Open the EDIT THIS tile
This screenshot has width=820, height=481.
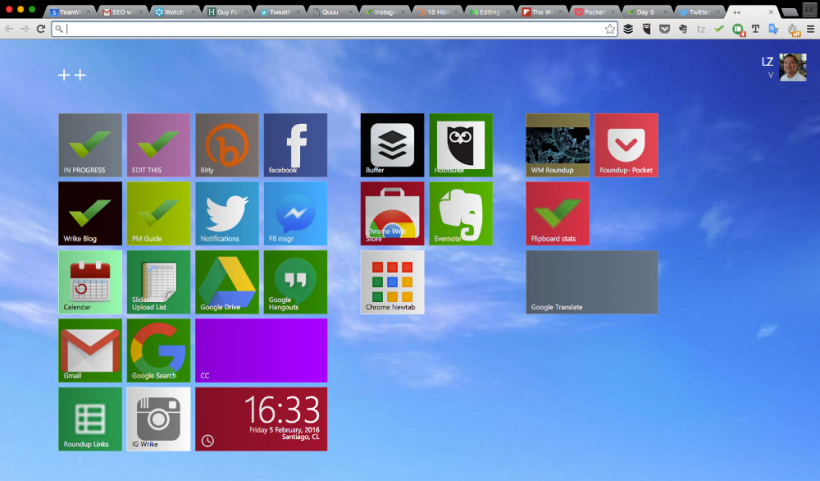pos(158,145)
